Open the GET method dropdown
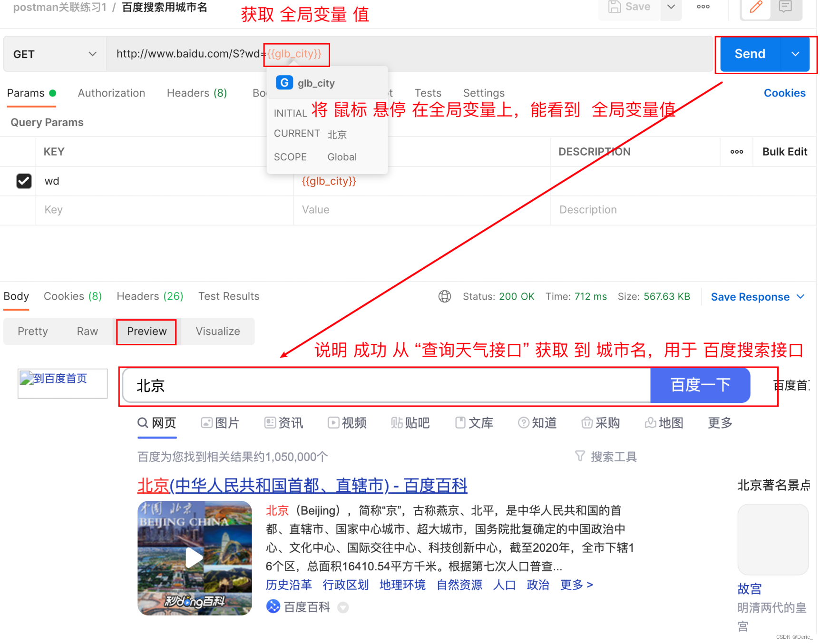Viewport: 820px width, 644px height. [x=55, y=54]
